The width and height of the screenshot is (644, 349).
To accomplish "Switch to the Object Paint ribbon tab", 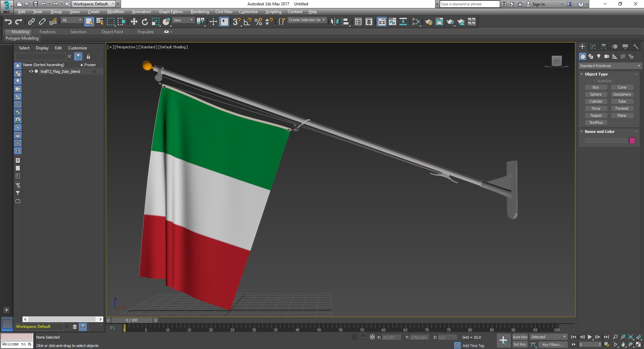I will [x=112, y=32].
